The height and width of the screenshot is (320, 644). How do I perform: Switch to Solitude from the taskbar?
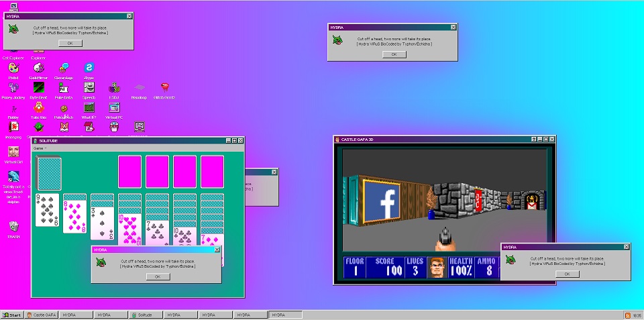click(146, 315)
